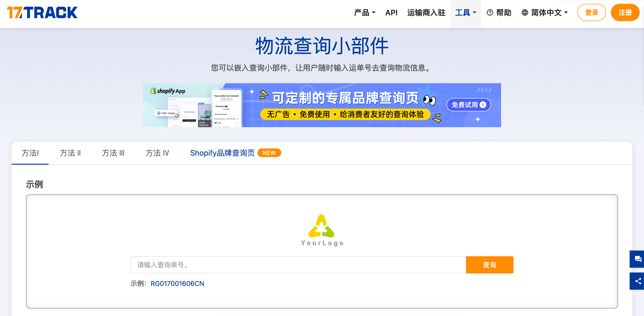Open the chat feedback side icon
Viewport: 644px width, 316px height.
click(637, 259)
